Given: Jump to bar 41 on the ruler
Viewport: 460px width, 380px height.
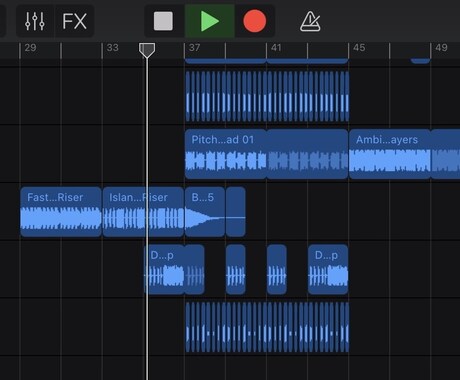Looking at the screenshot, I should click(276, 48).
